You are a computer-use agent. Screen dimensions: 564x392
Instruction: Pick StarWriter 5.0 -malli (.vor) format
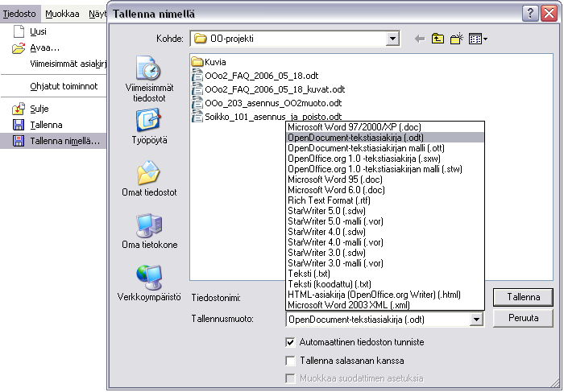coord(385,221)
